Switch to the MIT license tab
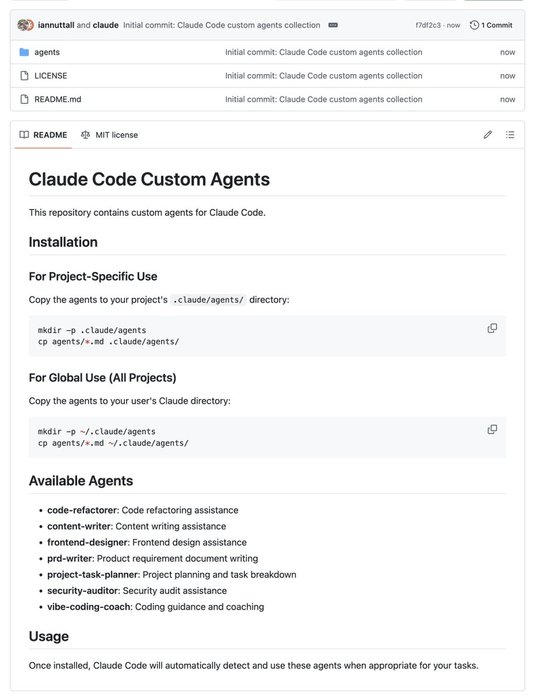The height and width of the screenshot is (700, 535). coord(109,135)
